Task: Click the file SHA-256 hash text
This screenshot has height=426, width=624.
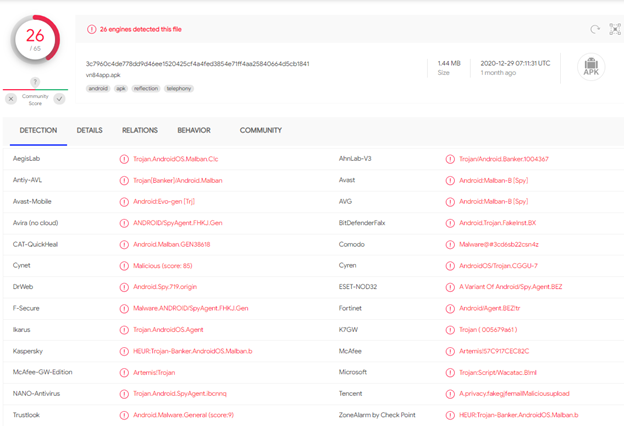Action: tap(197, 64)
